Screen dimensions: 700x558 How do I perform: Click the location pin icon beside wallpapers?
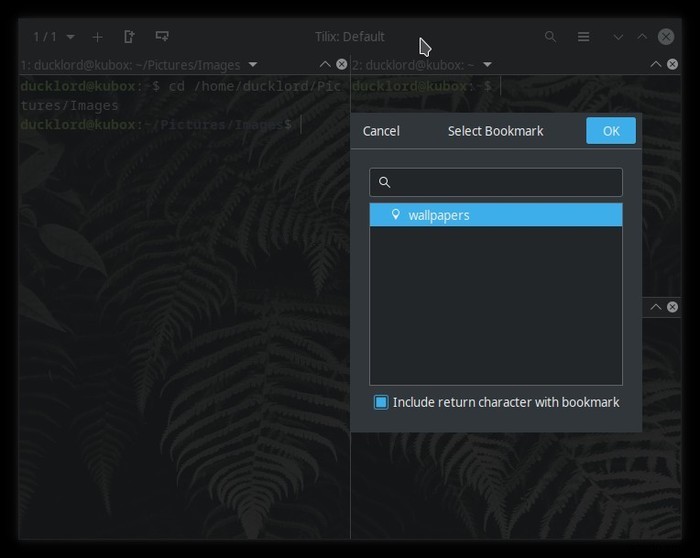pos(395,214)
